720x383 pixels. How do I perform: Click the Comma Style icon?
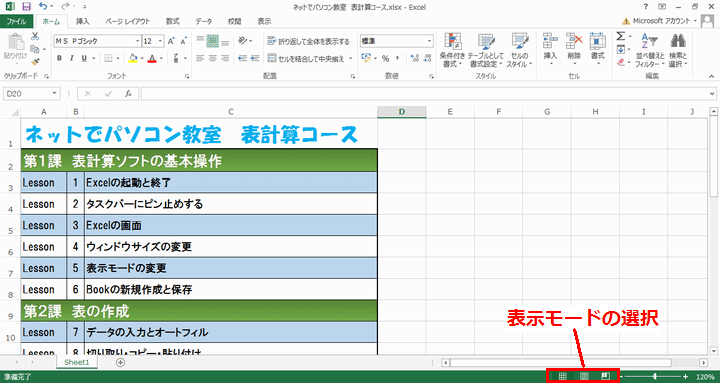(397, 58)
